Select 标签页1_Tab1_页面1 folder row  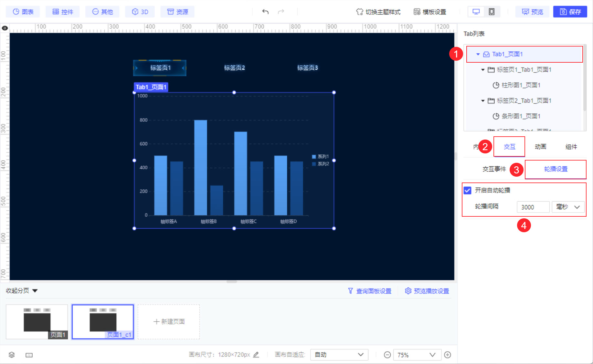click(x=524, y=70)
